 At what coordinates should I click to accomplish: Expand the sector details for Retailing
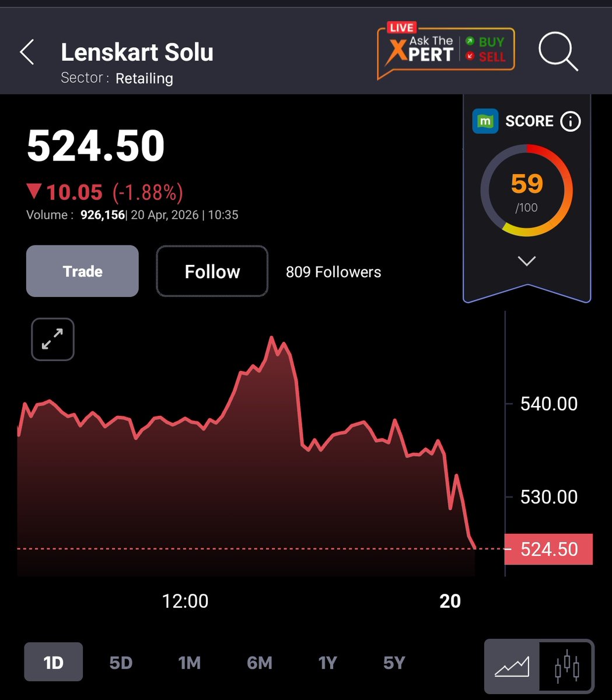144,78
